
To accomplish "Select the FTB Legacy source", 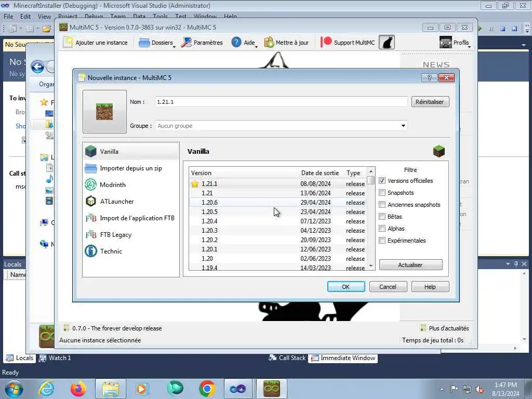I will click(130, 234).
